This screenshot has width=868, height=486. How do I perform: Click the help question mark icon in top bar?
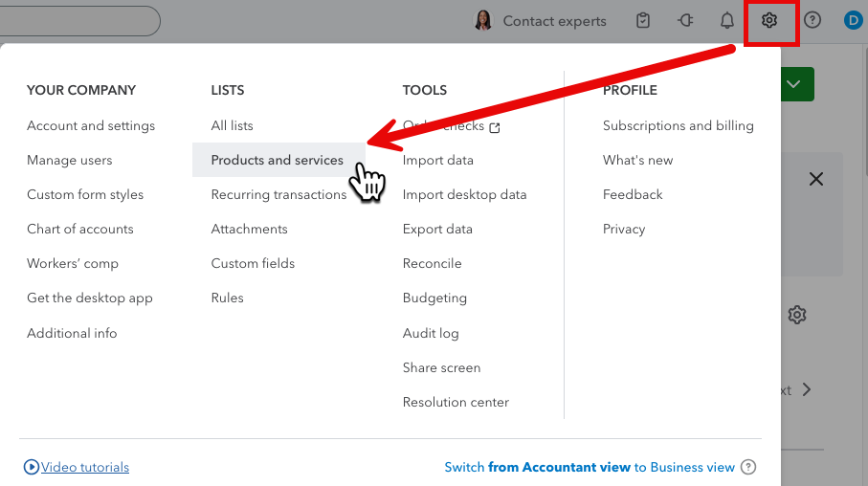coord(812,20)
